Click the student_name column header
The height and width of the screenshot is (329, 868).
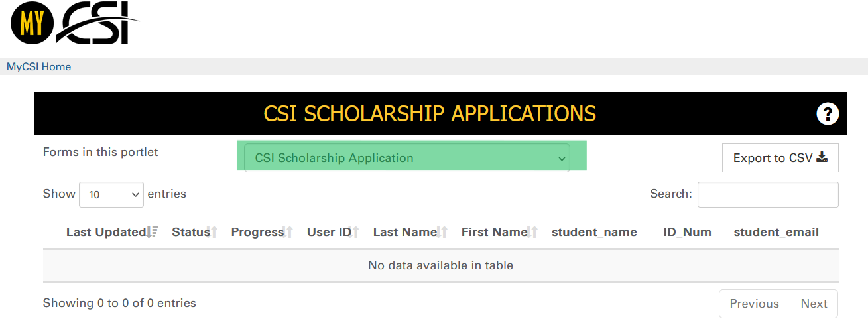pos(594,232)
